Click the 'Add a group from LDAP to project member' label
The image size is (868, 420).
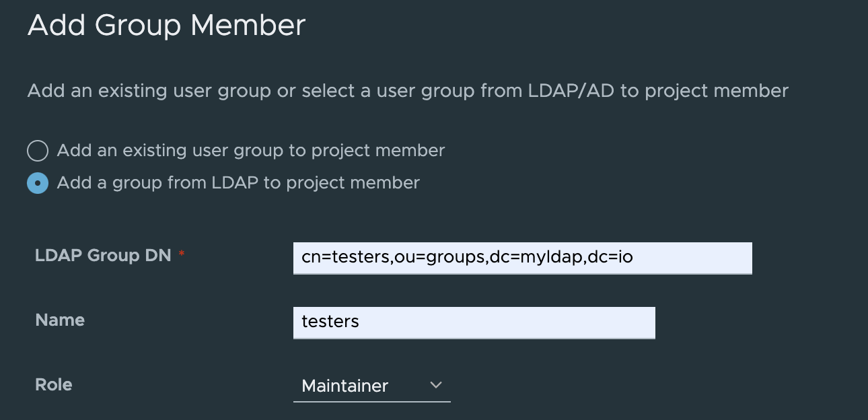tap(238, 182)
